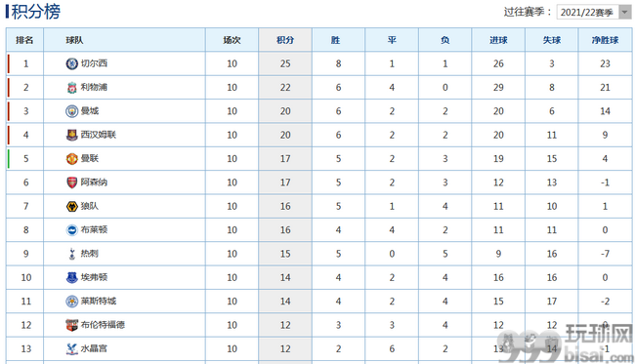Click the past season dropdown arrow
The height and width of the screenshot is (364, 635).
[x=625, y=12]
